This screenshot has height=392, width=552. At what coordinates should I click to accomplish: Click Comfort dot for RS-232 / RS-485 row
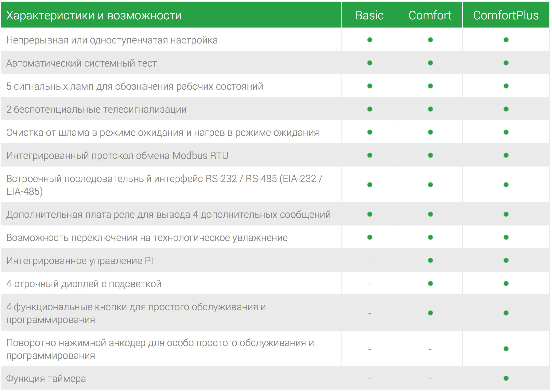[x=430, y=185]
